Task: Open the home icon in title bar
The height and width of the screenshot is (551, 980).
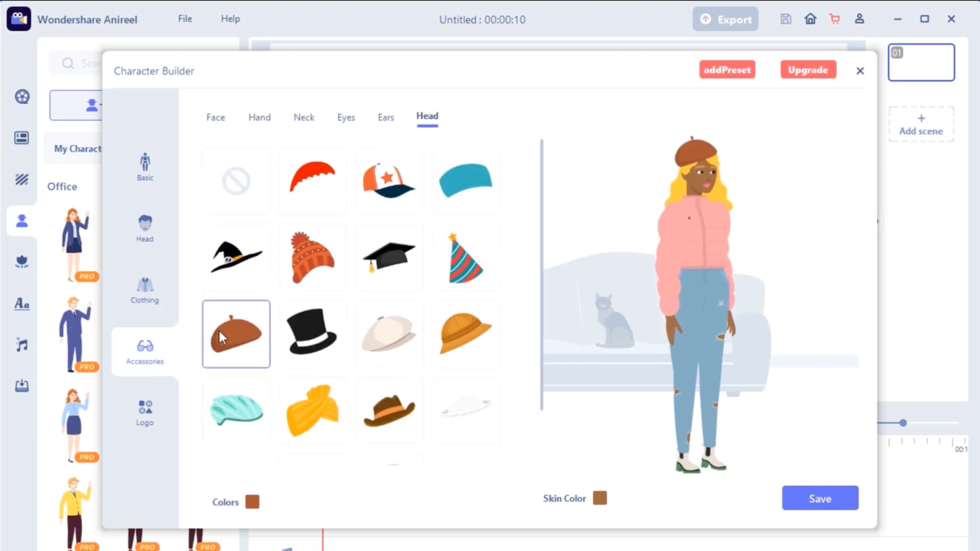Action: (810, 19)
